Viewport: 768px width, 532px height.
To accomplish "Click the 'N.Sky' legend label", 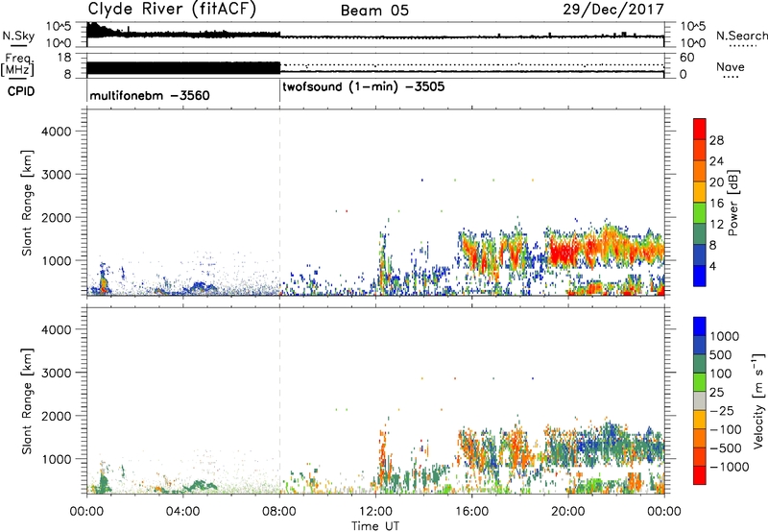I will [18, 36].
